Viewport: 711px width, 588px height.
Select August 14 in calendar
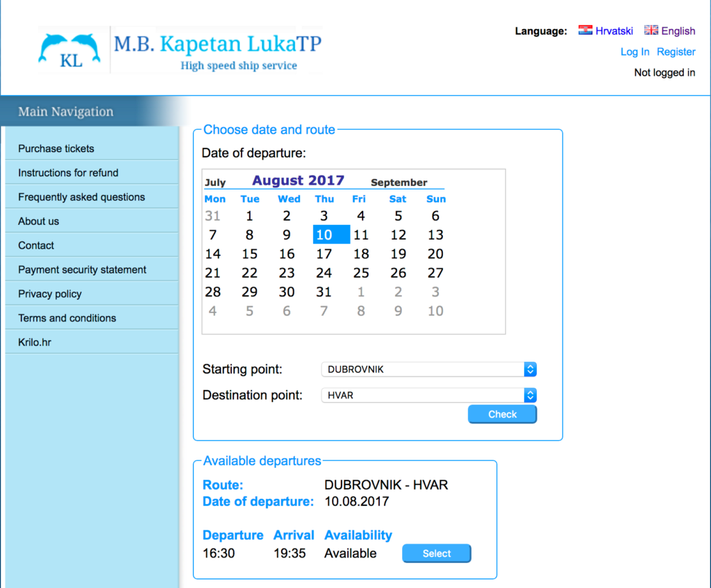click(x=212, y=254)
